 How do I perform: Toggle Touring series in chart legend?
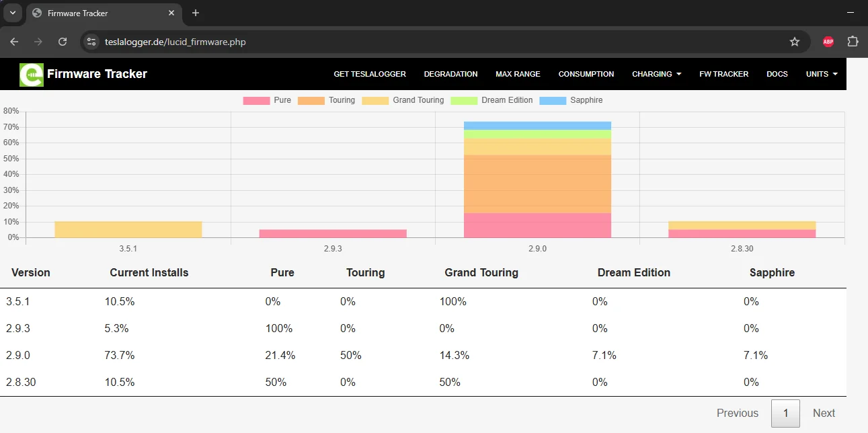coord(326,100)
